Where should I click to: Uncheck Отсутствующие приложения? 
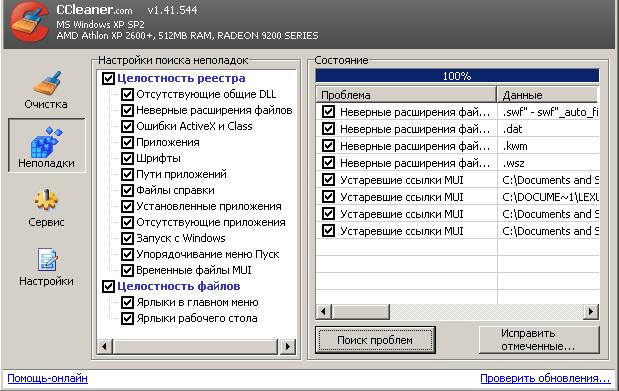[x=127, y=222]
